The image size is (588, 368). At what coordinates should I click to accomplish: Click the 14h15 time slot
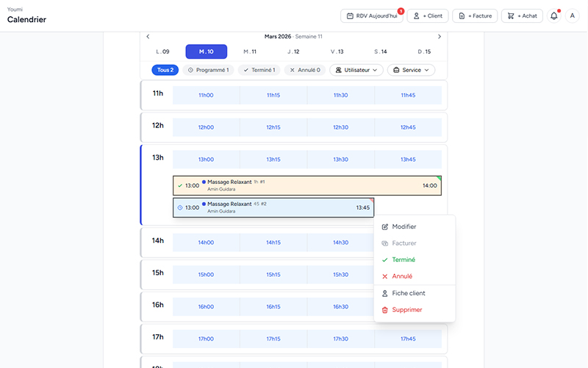pyautogui.click(x=273, y=243)
